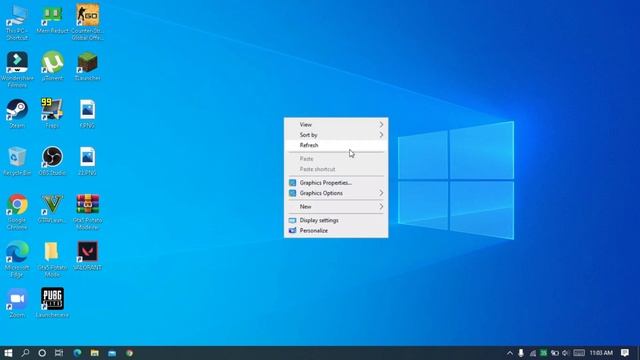Select the Google Chrome desktop shortcut

point(17,212)
